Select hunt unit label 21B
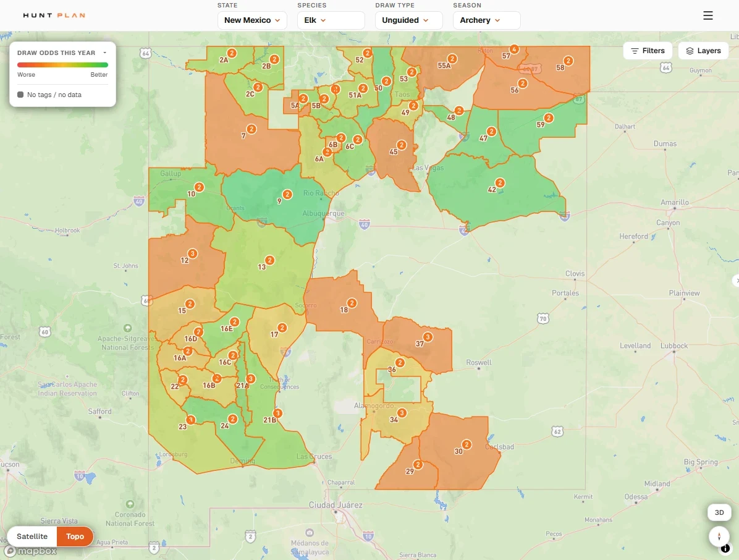The width and height of the screenshot is (739, 560). [x=269, y=420]
